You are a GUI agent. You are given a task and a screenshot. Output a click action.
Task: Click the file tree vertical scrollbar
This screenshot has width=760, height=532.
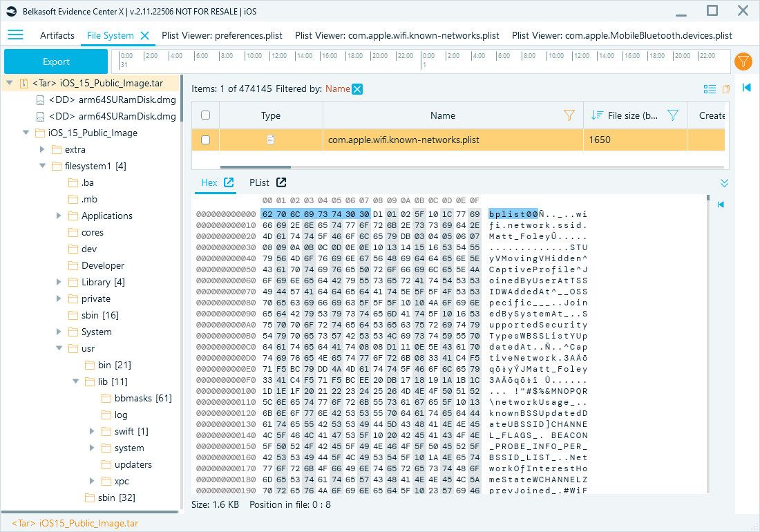[x=181, y=98]
